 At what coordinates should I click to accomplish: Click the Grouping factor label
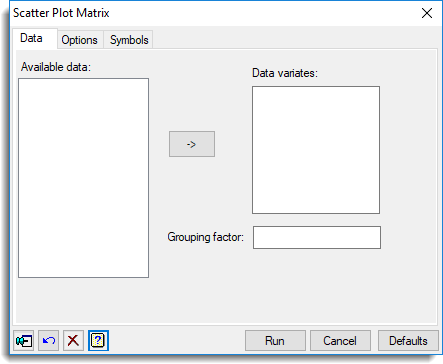click(x=206, y=237)
